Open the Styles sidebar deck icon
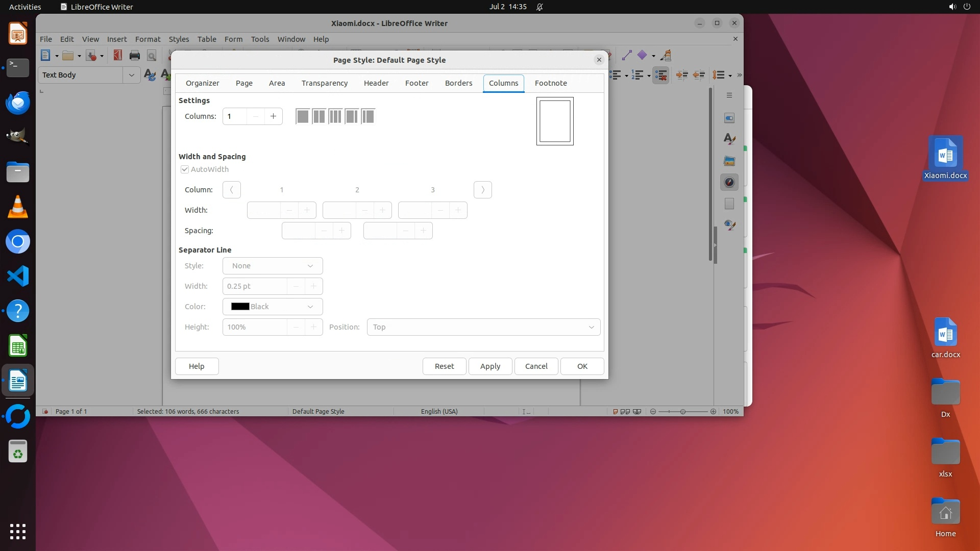 click(729, 139)
